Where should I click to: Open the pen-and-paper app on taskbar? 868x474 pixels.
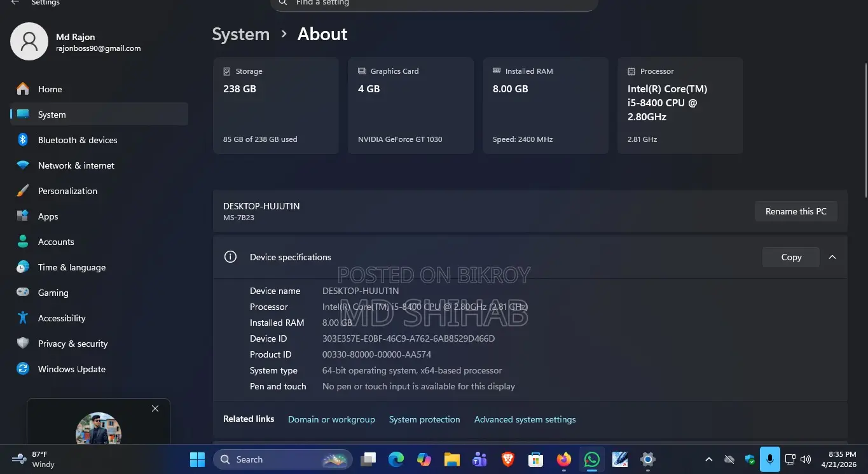(619, 459)
